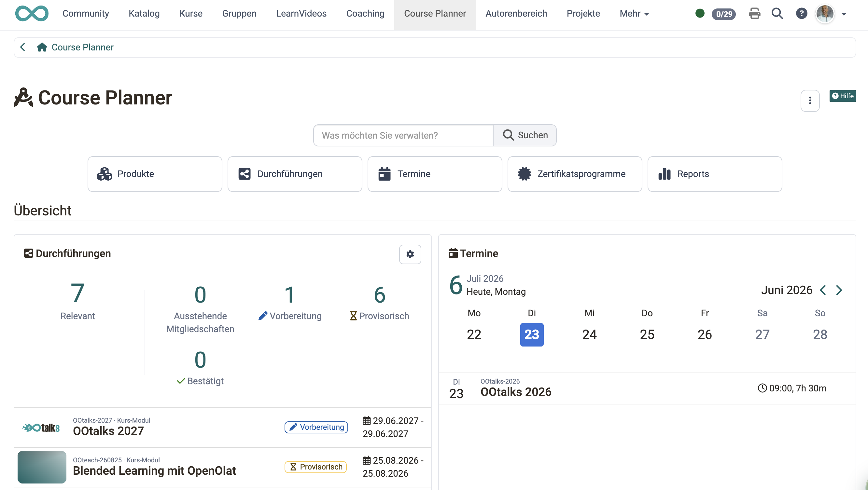Open the Durchführungen tile

tap(295, 174)
